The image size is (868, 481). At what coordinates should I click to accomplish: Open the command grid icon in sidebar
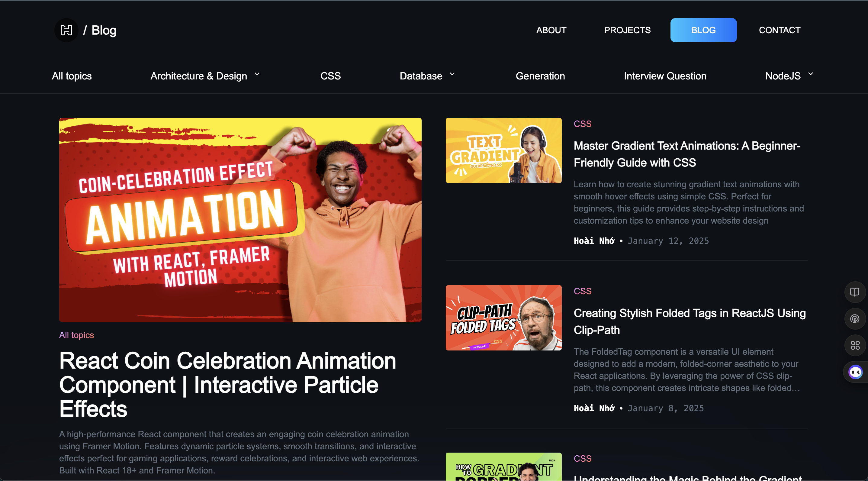point(854,345)
